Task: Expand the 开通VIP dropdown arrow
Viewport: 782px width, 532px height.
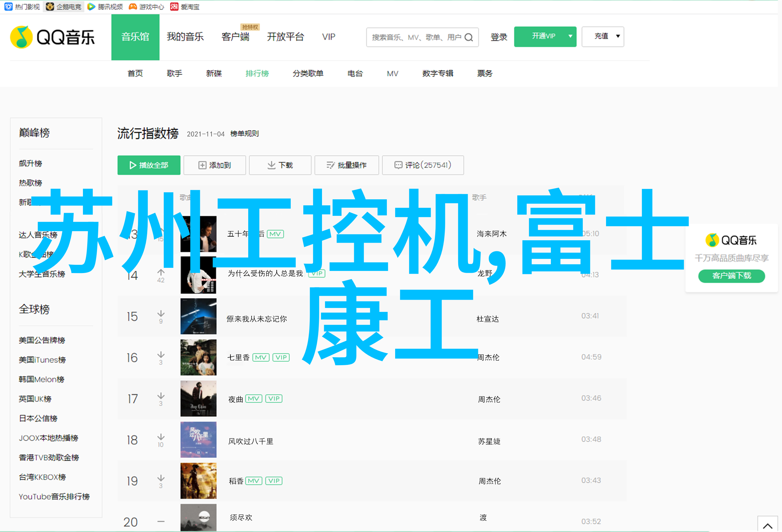Action: pos(570,36)
